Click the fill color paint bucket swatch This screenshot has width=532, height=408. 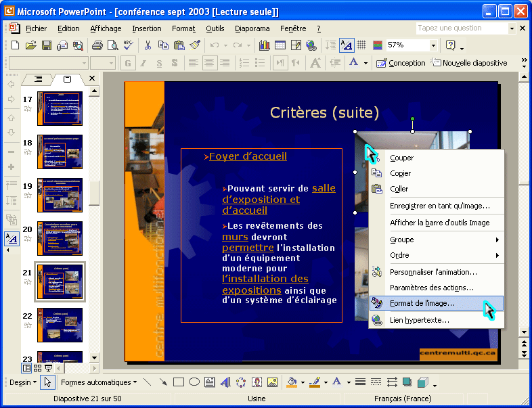tap(292, 382)
